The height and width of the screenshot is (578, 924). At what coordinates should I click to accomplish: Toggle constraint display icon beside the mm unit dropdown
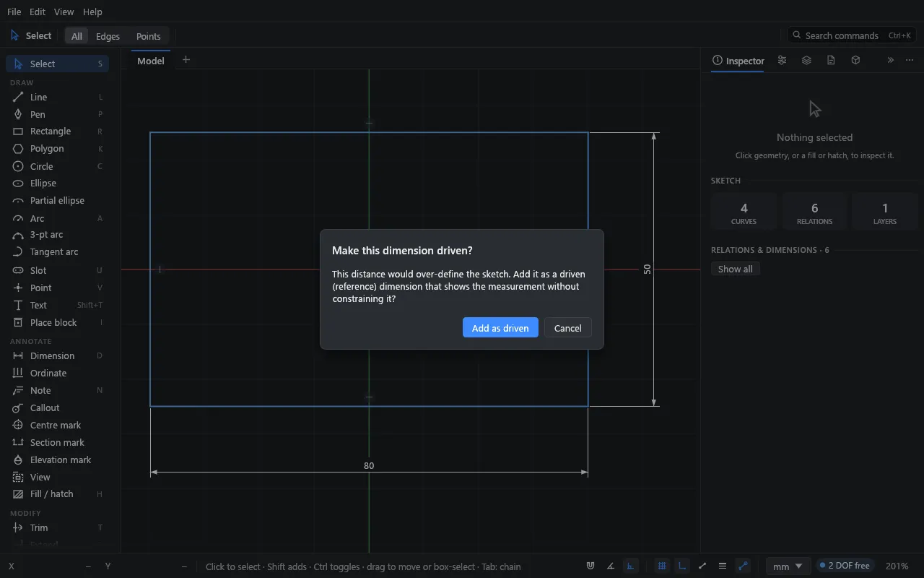(x=743, y=566)
